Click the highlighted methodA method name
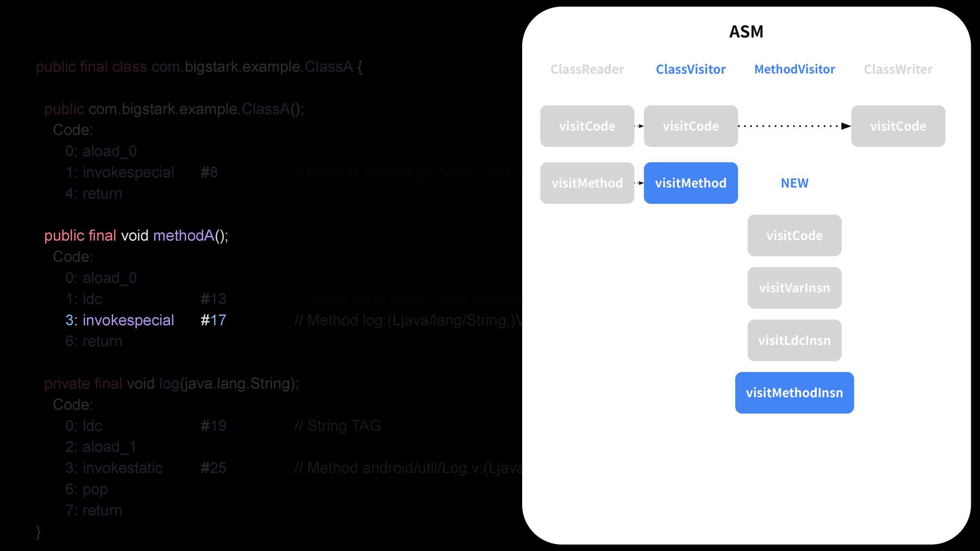The height and width of the screenshot is (551, 980). (x=183, y=236)
